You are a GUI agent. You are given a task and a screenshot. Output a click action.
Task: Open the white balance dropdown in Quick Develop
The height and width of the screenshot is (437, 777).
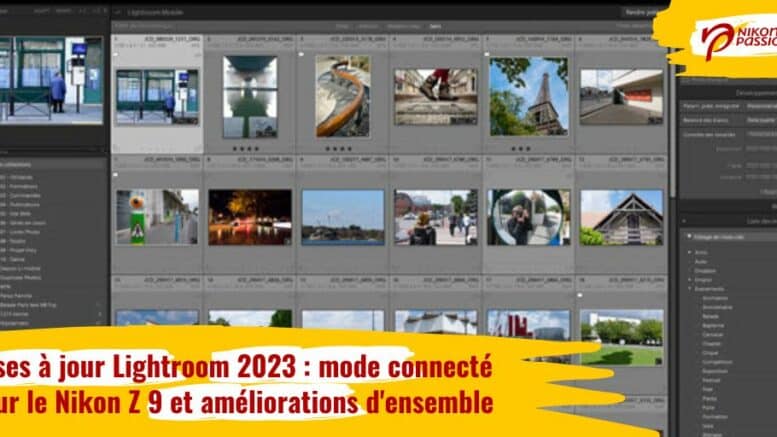tap(762, 120)
